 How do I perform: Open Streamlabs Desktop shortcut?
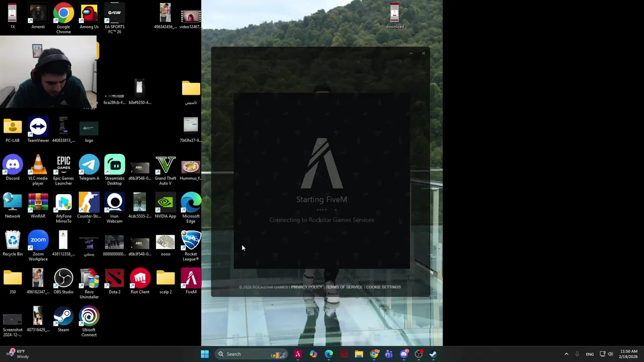[x=114, y=170]
